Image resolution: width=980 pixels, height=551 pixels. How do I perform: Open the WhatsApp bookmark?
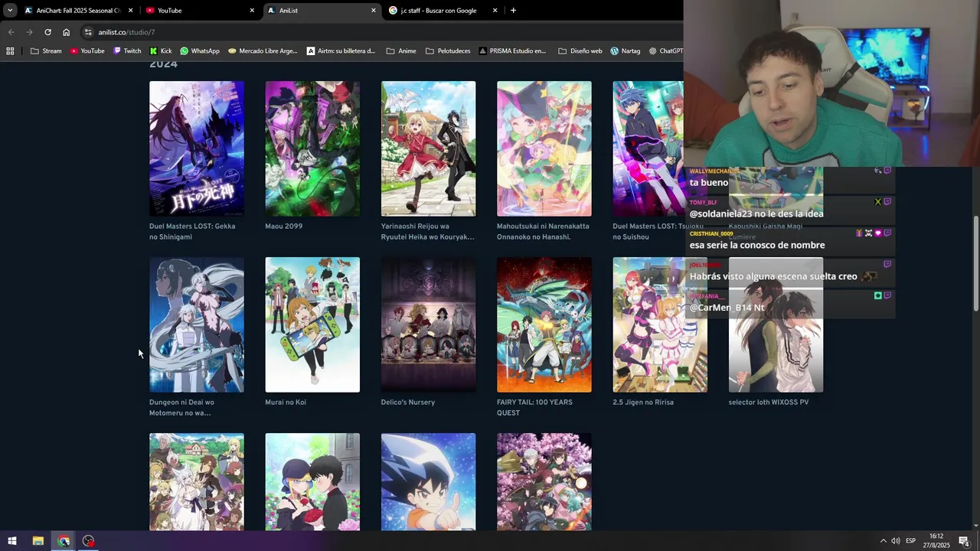[x=200, y=51]
